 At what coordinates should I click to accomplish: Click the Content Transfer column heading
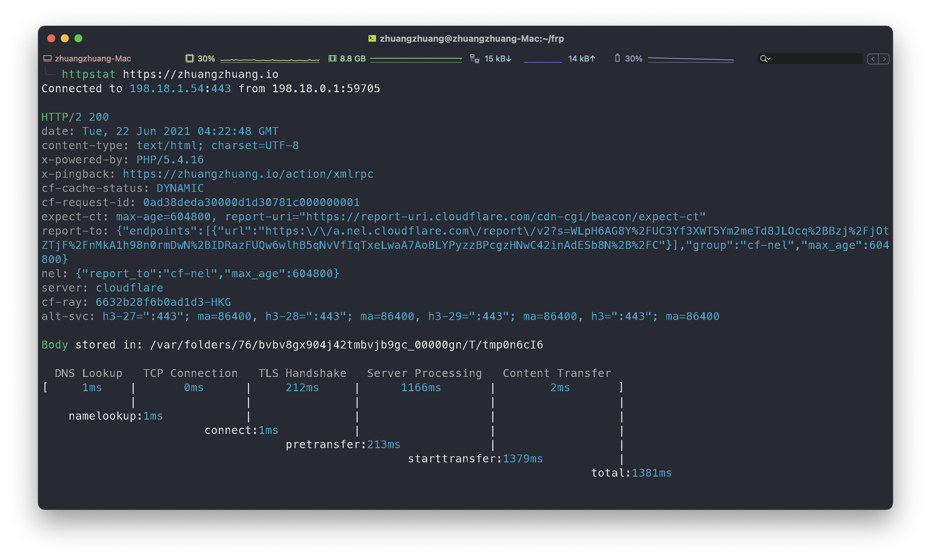tap(557, 373)
